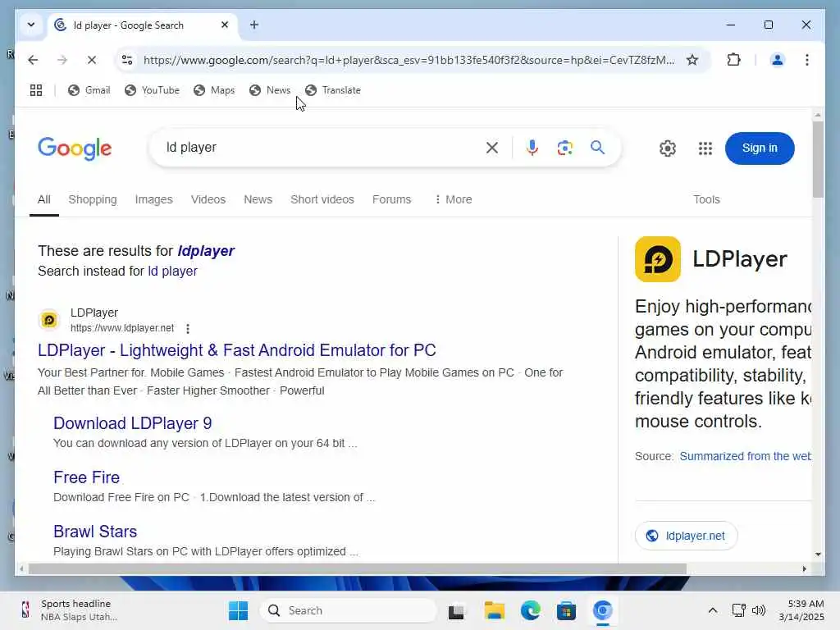Open Google quick settings gear

(668, 148)
